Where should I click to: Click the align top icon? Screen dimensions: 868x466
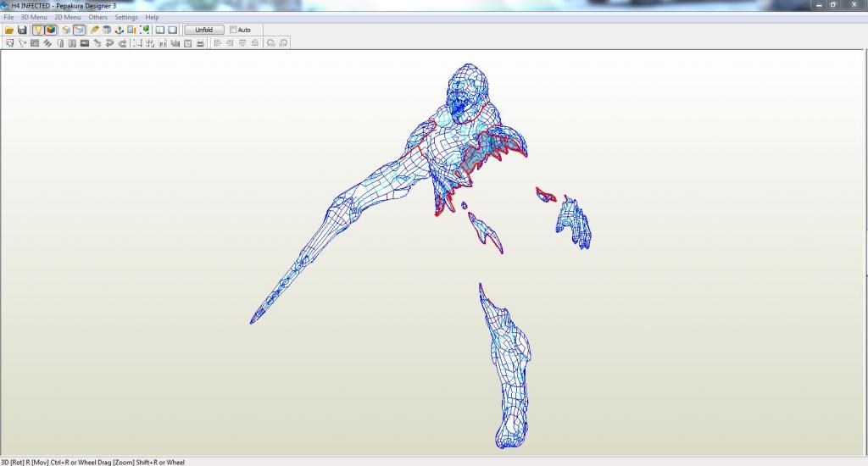coord(242,43)
